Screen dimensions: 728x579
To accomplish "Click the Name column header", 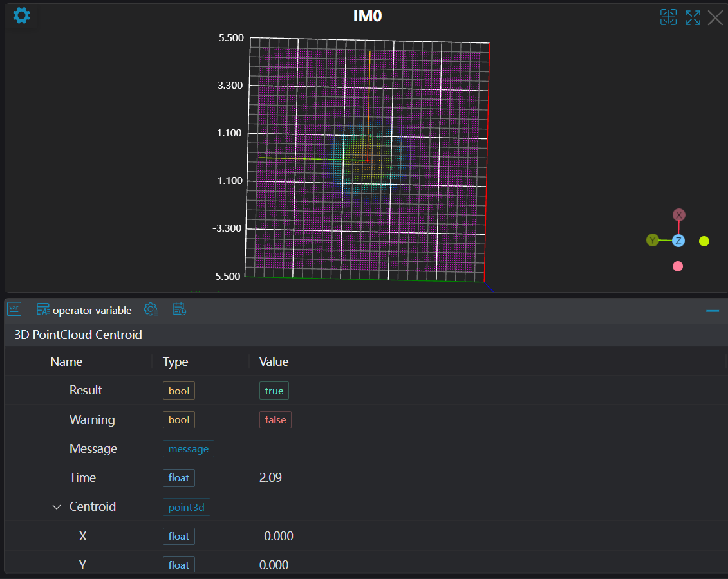I will 66,362.
